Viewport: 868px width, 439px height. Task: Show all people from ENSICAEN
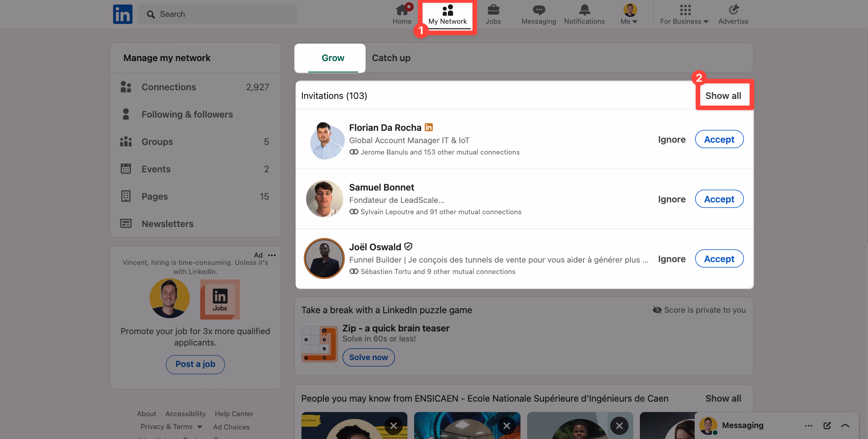coord(723,398)
